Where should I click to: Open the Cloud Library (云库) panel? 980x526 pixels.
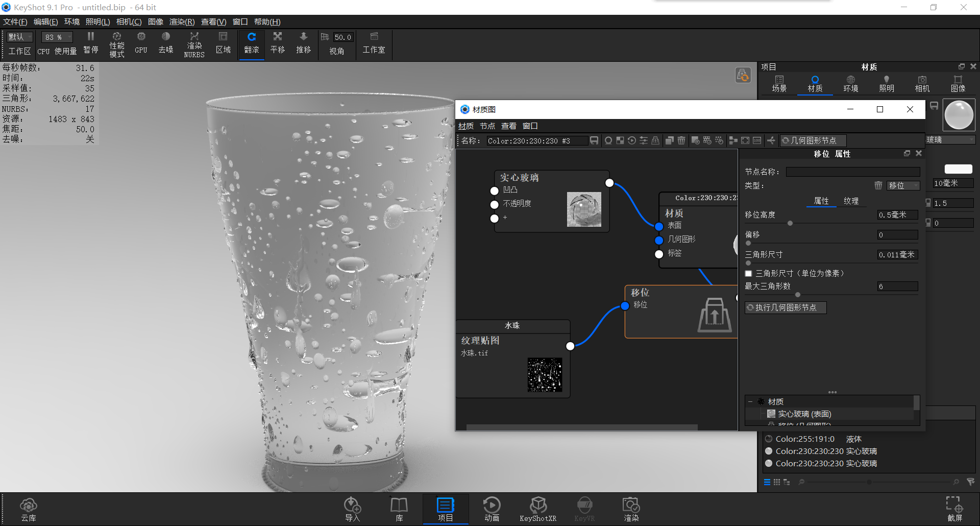[x=29, y=509]
